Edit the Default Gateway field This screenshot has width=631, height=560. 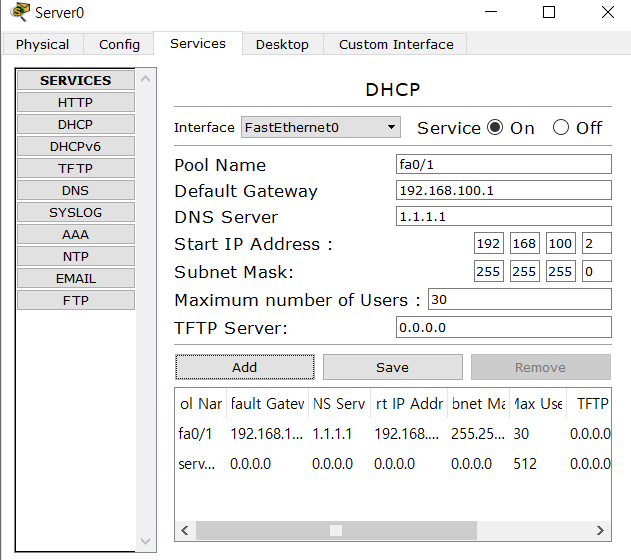pos(504,190)
